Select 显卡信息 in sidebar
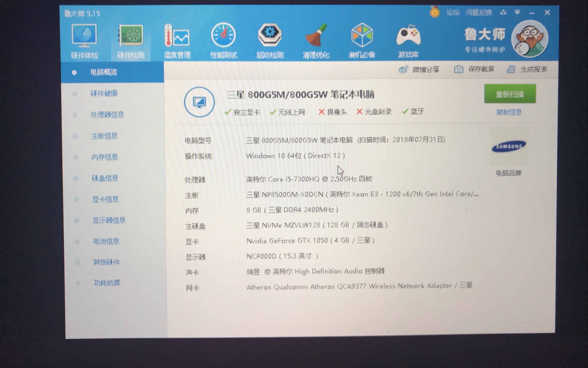 tap(105, 199)
